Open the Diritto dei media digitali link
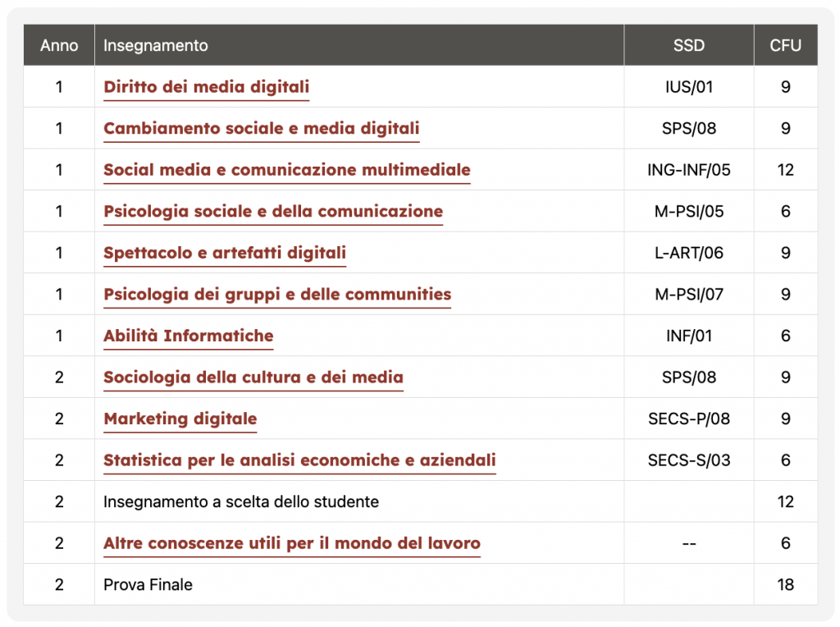This screenshot has width=840, height=627. coord(206,87)
